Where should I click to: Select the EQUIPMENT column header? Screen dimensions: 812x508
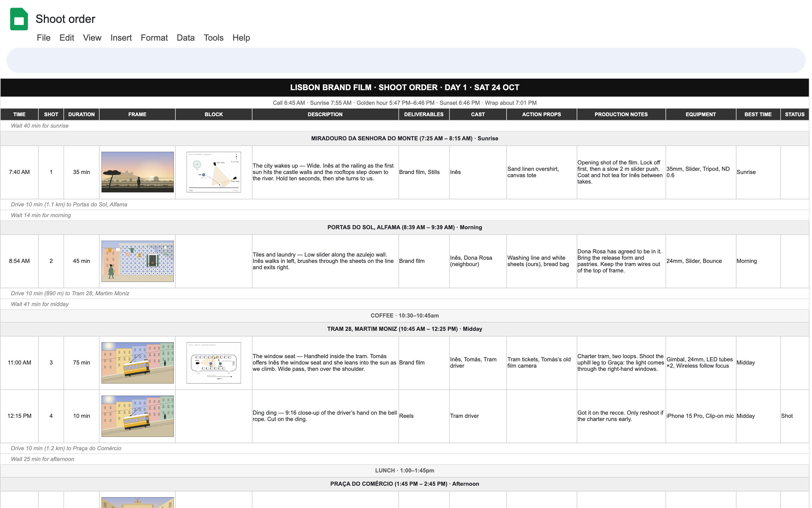(701, 114)
